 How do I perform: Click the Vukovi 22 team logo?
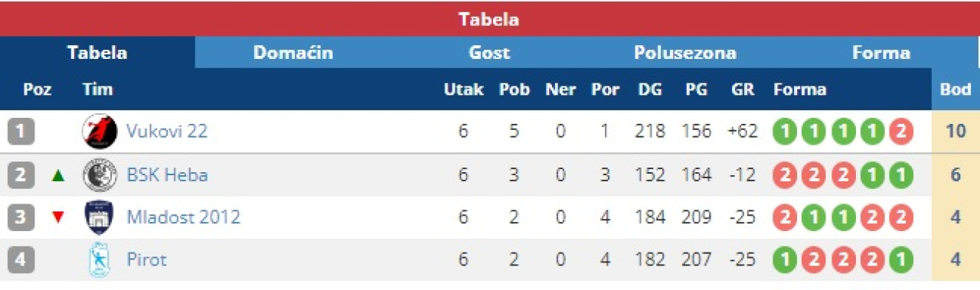(x=100, y=132)
